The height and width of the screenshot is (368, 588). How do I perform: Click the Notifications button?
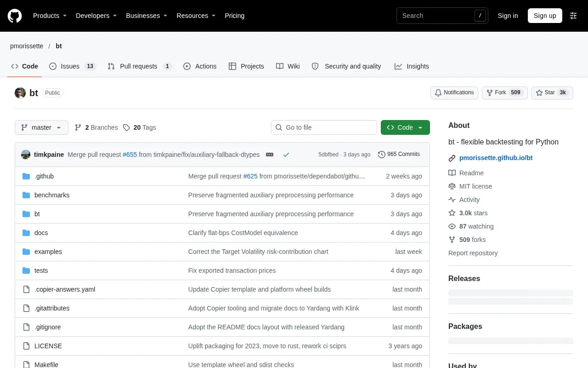[x=454, y=93]
